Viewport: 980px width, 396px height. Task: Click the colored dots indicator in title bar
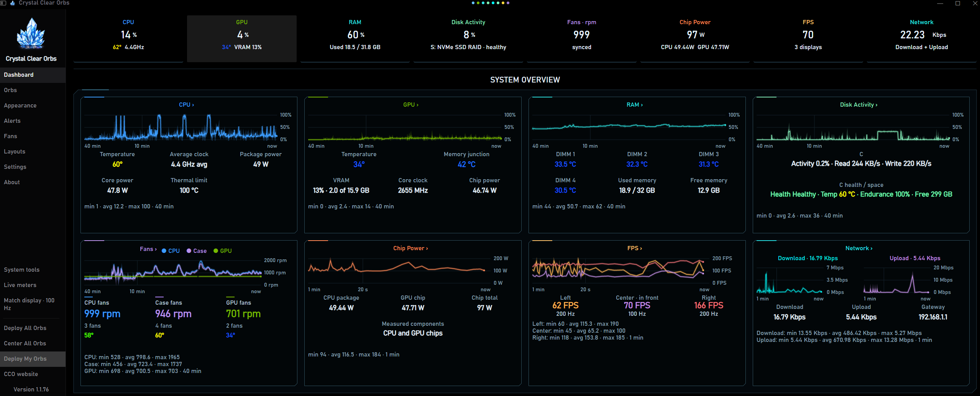coord(491,3)
